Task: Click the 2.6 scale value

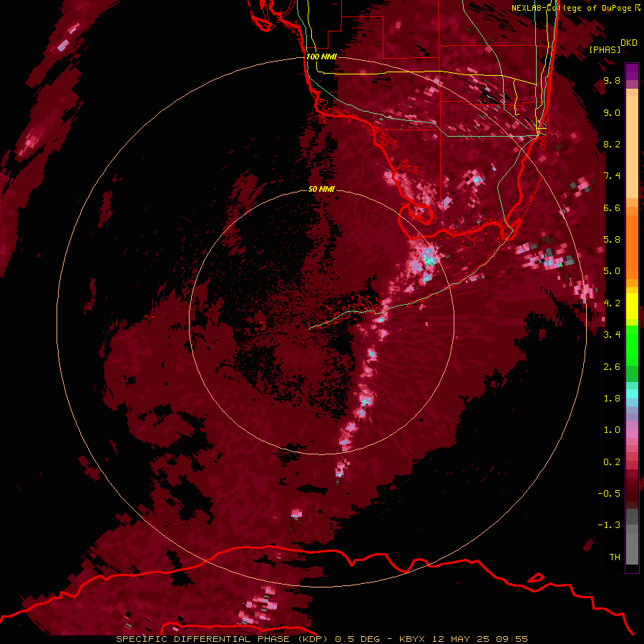Action: click(x=612, y=367)
